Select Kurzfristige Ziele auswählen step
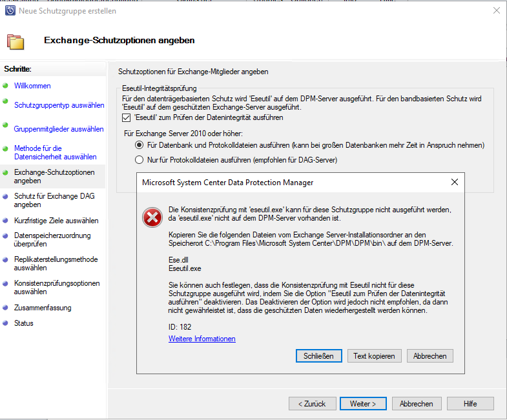The image size is (507, 420). click(x=56, y=221)
